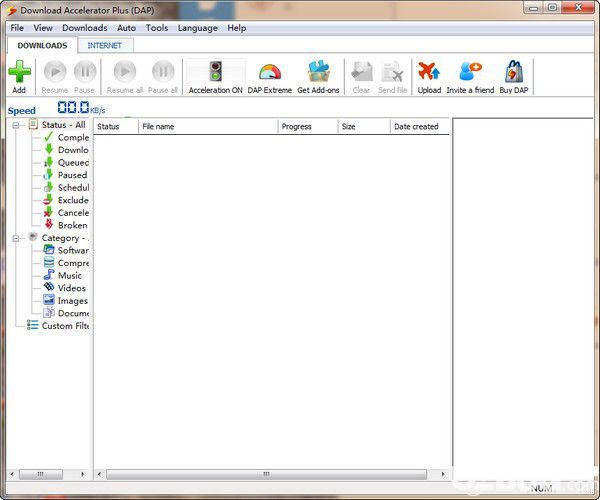
Task: Select the Downloading status filter
Action: pos(73,150)
